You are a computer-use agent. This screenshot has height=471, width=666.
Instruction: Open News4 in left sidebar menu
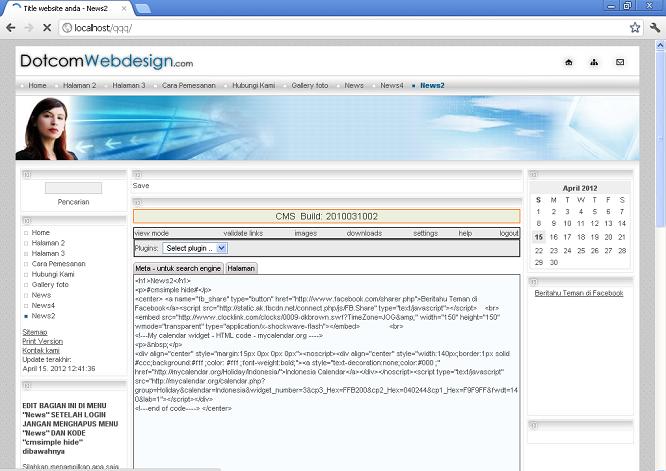43,305
